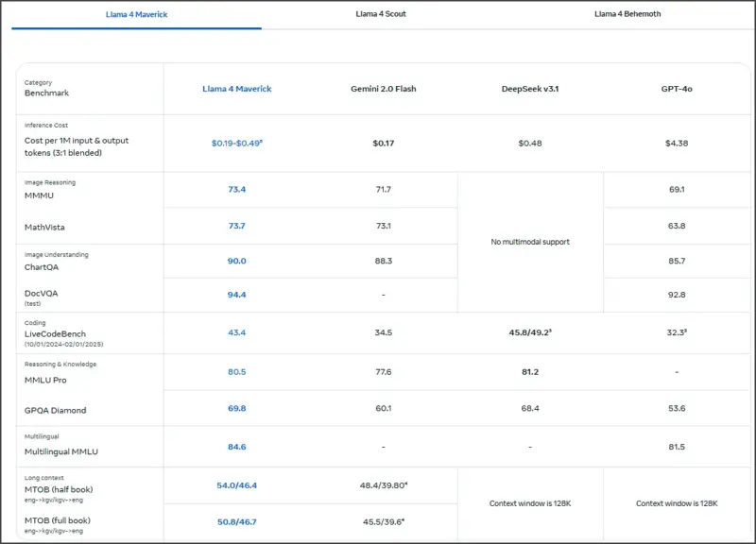Select Gemini's MTOB full book 45.5/39.6
Image resolution: width=756 pixels, height=544 pixels.
click(384, 522)
